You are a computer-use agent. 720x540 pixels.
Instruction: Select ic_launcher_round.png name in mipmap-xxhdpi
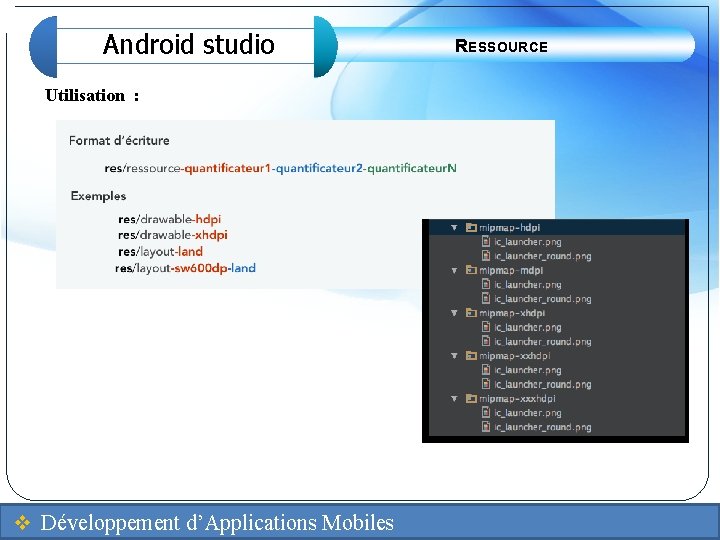[x=542, y=384]
